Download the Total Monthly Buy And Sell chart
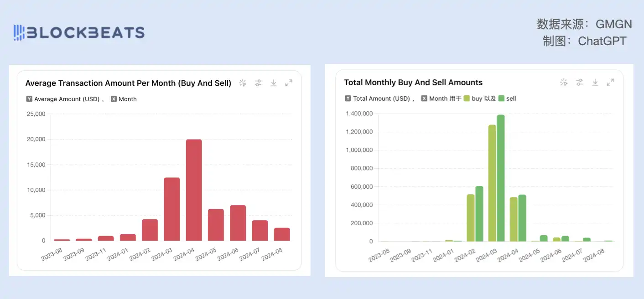 [x=595, y=82]
